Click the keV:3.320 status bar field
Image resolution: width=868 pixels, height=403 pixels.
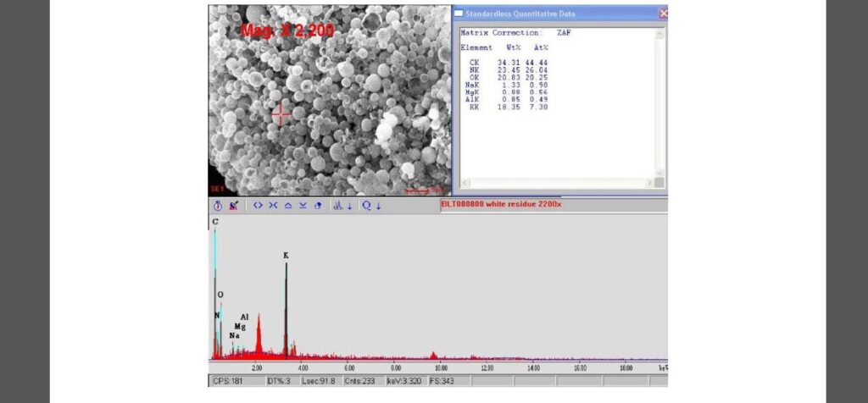[x=406, y=381]
